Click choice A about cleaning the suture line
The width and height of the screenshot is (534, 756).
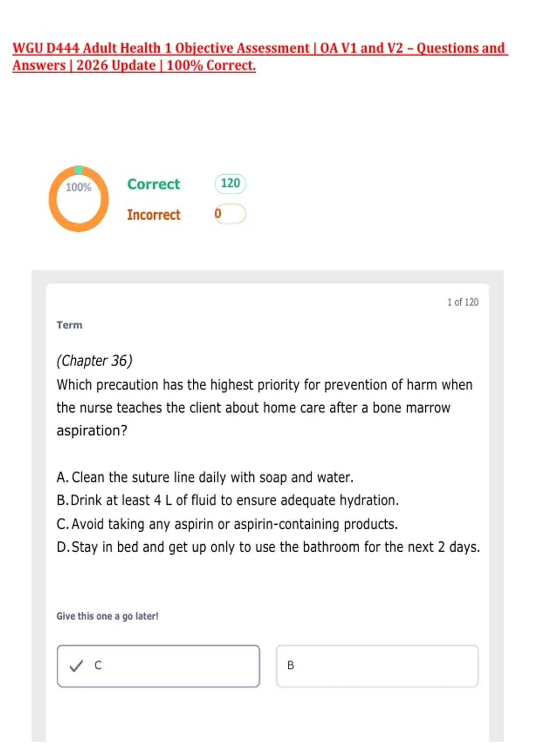tap(205, 478)
